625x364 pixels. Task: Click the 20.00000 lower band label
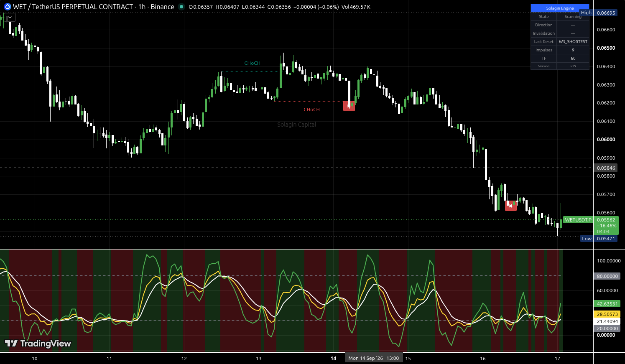click(x=607, y=328)
